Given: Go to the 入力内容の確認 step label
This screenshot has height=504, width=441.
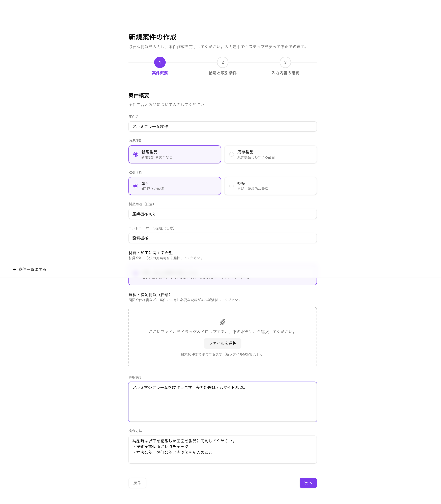Looking at the screenshot, I should click(285, 73).
